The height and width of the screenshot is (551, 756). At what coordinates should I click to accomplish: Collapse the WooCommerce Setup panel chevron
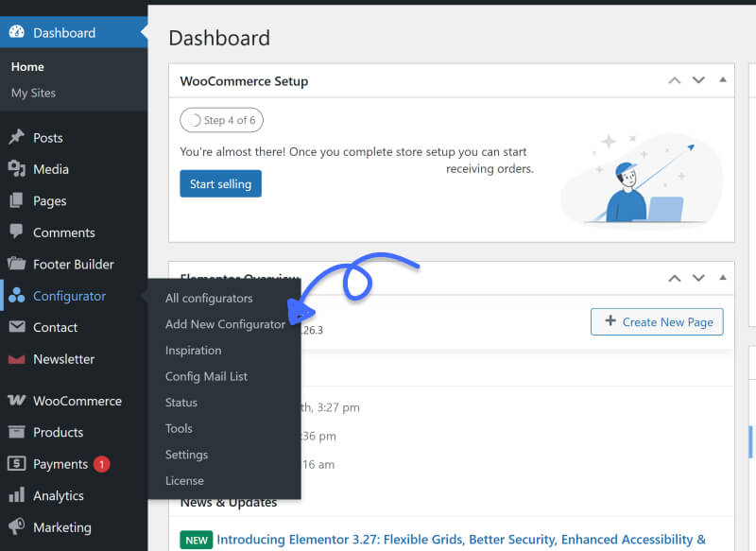[675, 80]
